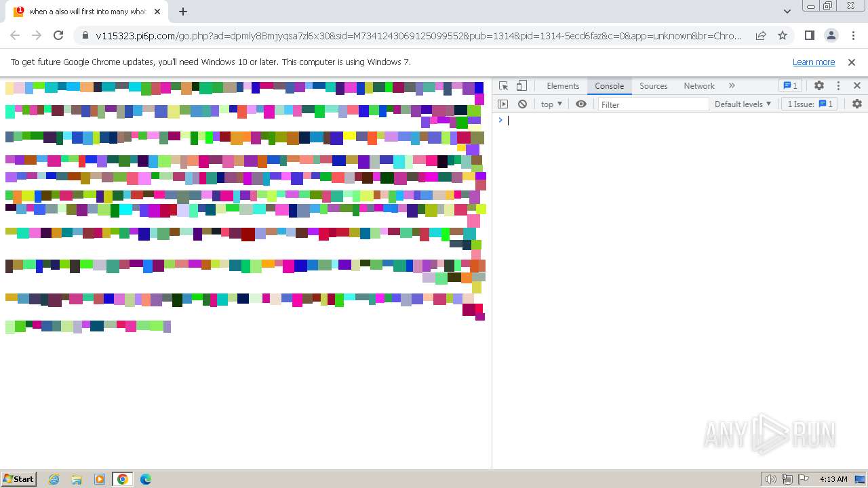The height and width of the screenshot is (488, 868).
Task: Click the browser Forward arrow
Action: tap(37, 35)
